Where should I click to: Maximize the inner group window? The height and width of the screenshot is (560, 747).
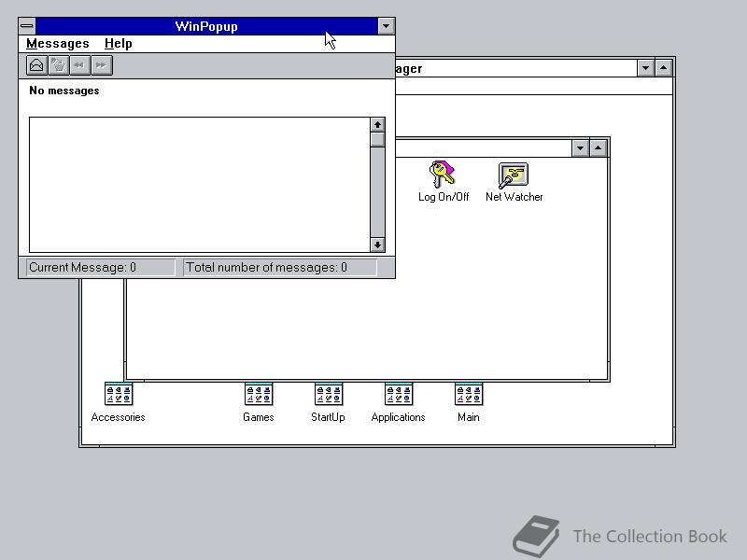pos(599,148)
